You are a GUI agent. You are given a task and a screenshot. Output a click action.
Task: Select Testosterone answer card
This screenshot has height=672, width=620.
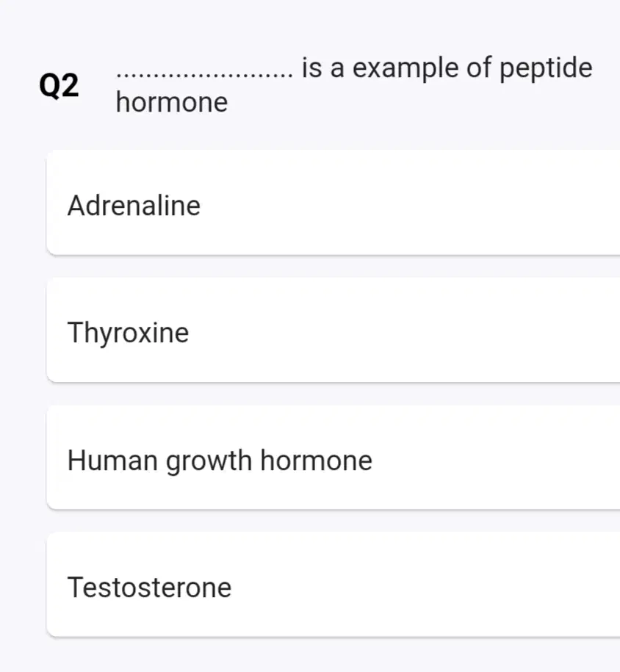pyautogui.click(x=334, y=585)
